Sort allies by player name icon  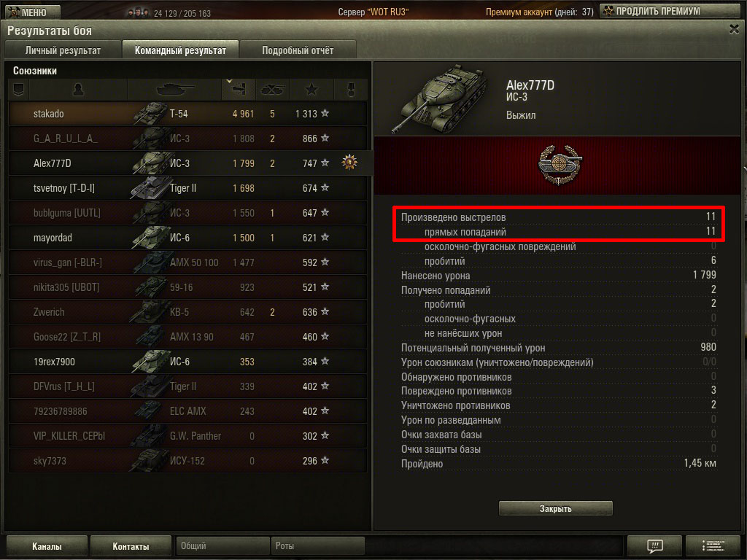(x=78, y=89)
